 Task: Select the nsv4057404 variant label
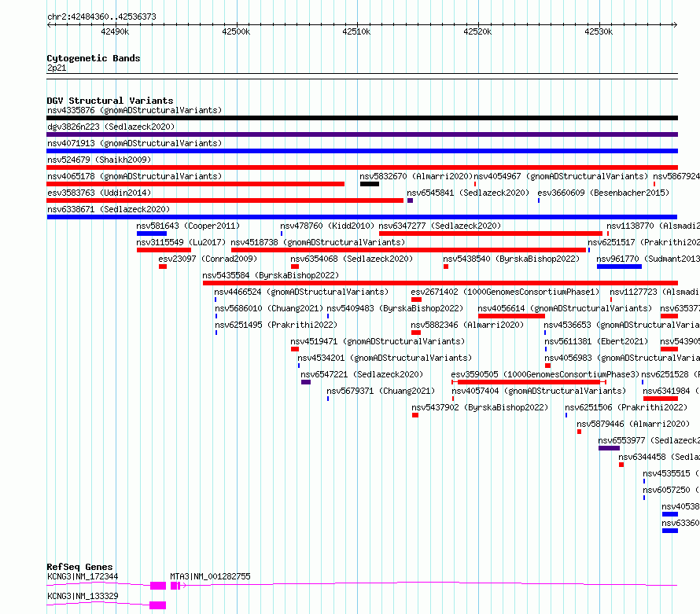pyautogui.click(x=539, y=391)
